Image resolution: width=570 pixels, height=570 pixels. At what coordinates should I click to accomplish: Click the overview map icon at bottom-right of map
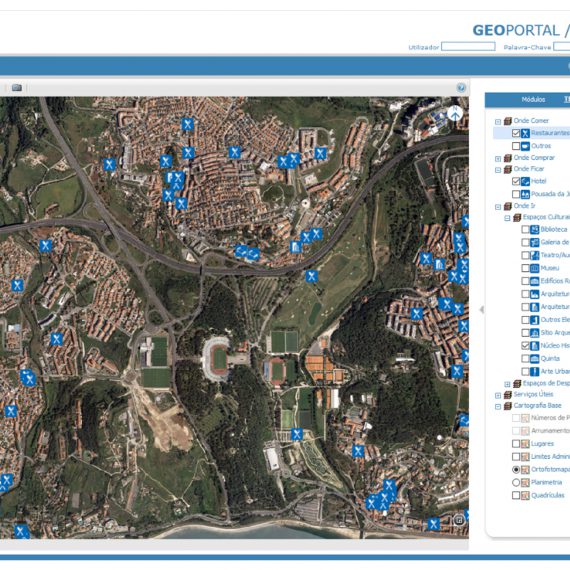458,520
